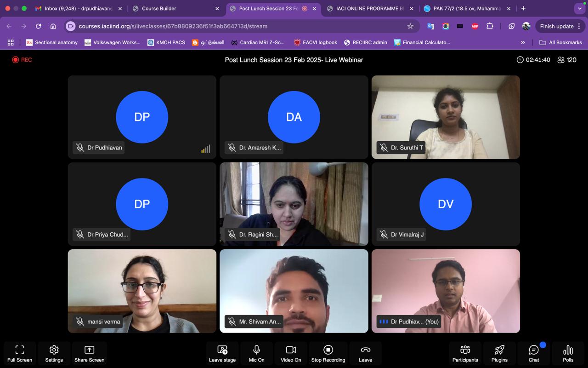Click the Finish update button
This screenshot has height=368, width=588.
[556, 26]
